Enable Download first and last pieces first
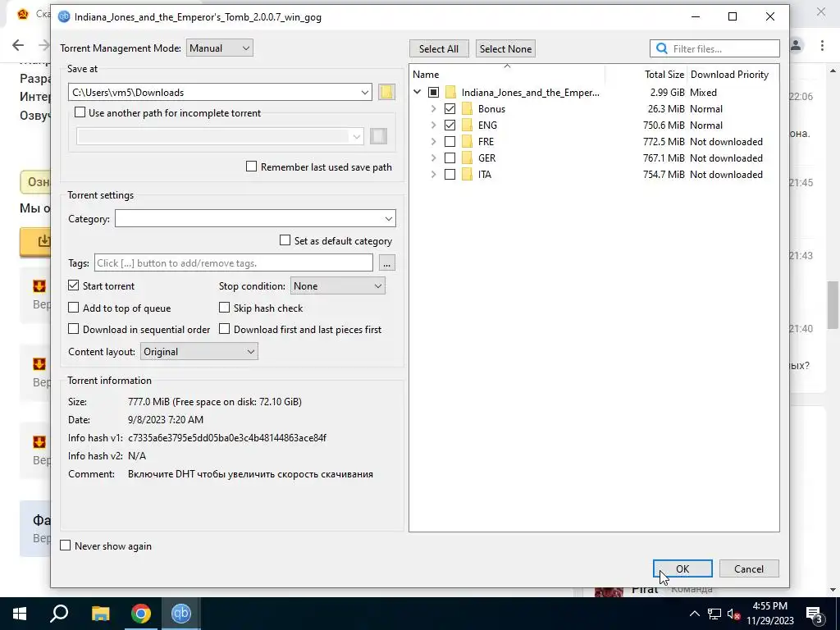This screenshot has width=840, height=630. pos(225,329)
